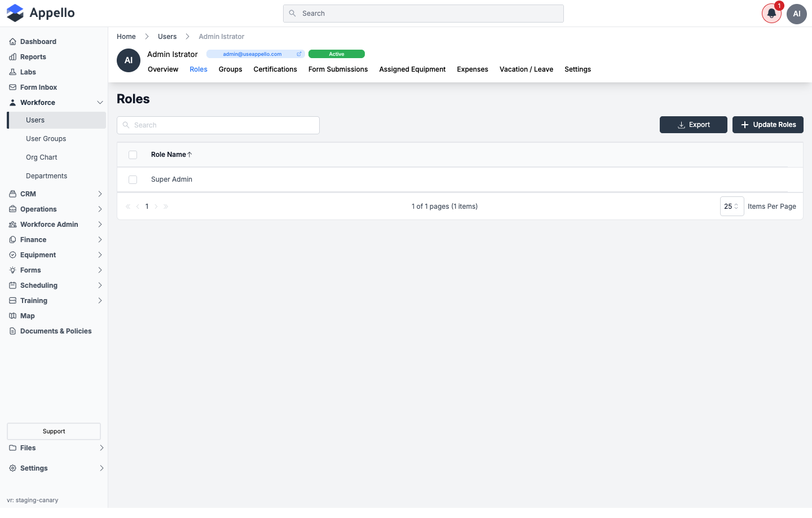Viewport: 812px width, 518px height.
Task: Click the Documents & Policies file icon
Action: tap(12, 331)
